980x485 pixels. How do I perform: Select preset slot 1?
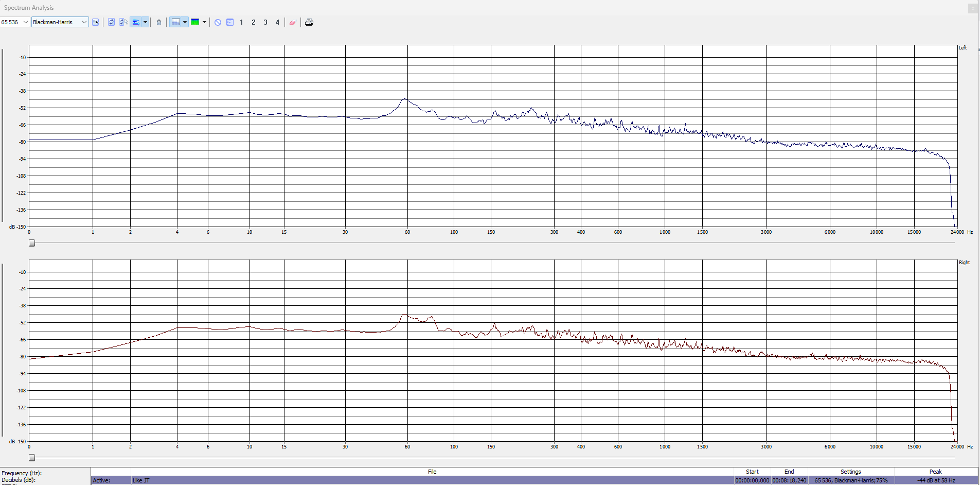241,22
